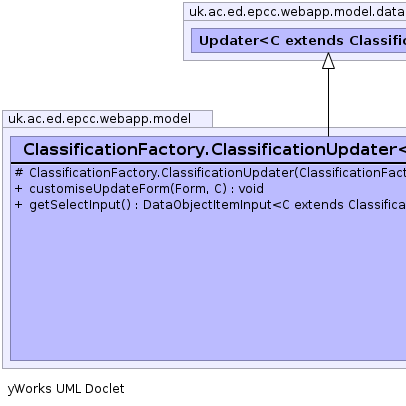Select the Updater class header box
The image size is (406, 406).
[299, 40]
